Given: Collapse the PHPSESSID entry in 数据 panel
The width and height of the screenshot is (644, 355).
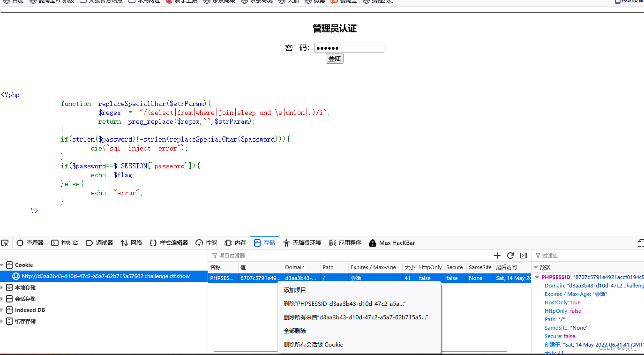Looking at the screenshot, I should [x=537, y=277].
